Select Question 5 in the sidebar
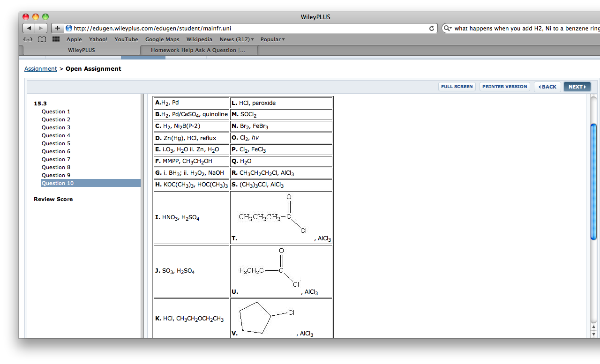 [x=56, y=143]
